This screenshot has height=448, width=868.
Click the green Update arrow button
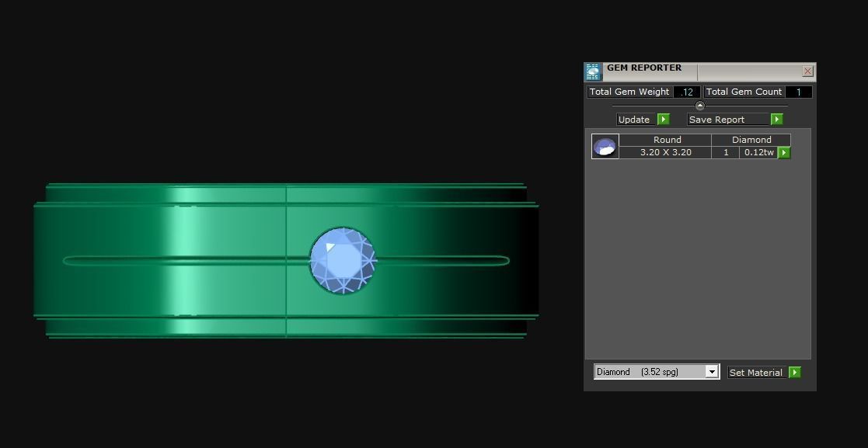pyautogui.click(x=663, y=120)
